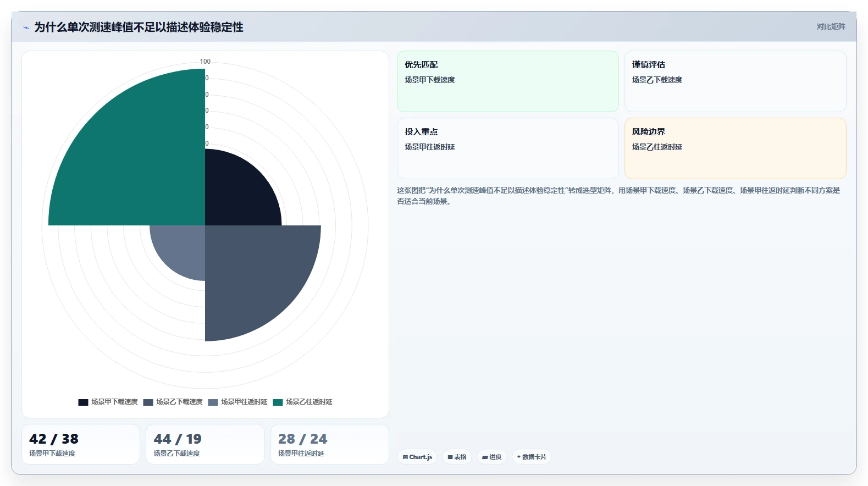Click the 28 / 24 stat card
Image resolution: width=868 pixels, height=486 pixels.
[330, 444]
